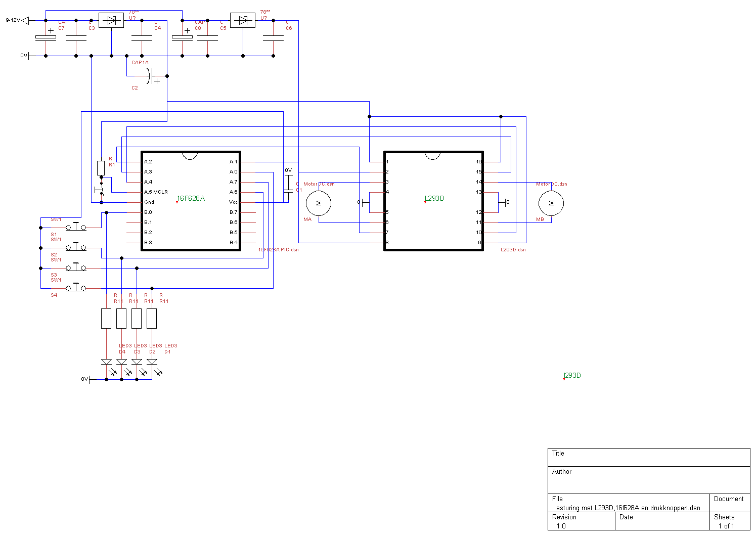This screenshot has height=536, width=756.
Task: Select the LED D4 diode symbol
Action: pos(106,362)
